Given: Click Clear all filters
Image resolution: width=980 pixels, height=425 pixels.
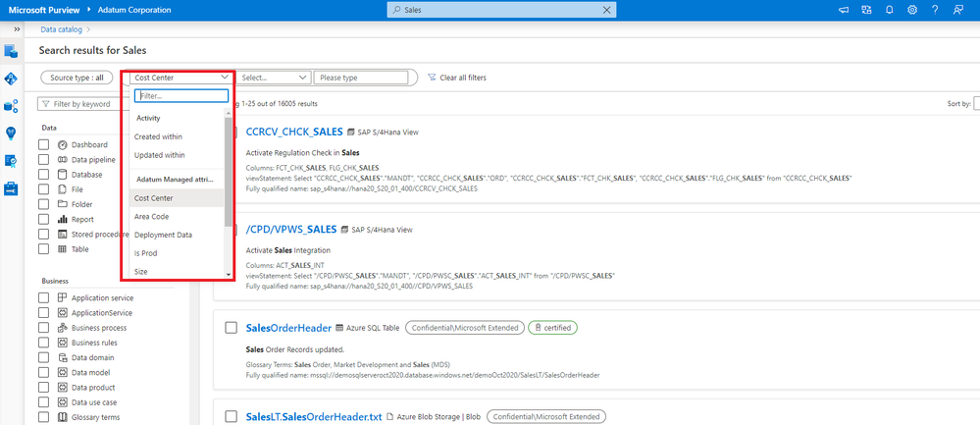Looking at the screenshot, I should pyautogui.click(x=457, y=78).
